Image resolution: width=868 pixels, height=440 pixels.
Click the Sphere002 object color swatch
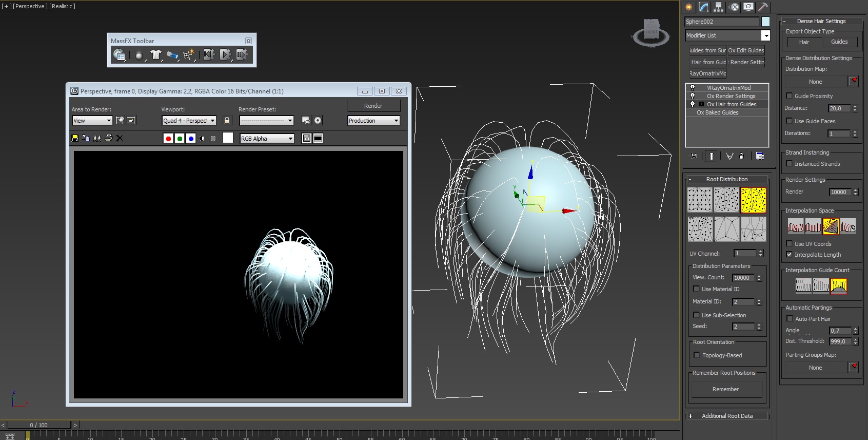pyautogui.click(x=765, y=22)
